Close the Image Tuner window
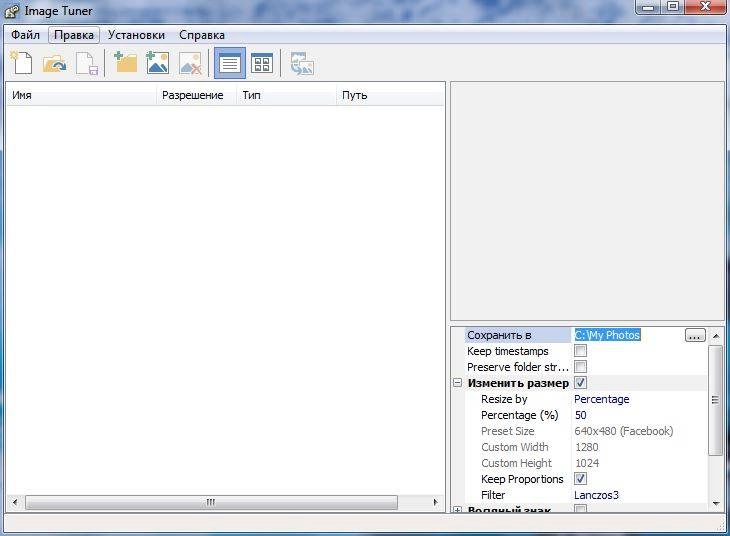Image resolution: width=730 pixels, height=536 pixels. 705,7
